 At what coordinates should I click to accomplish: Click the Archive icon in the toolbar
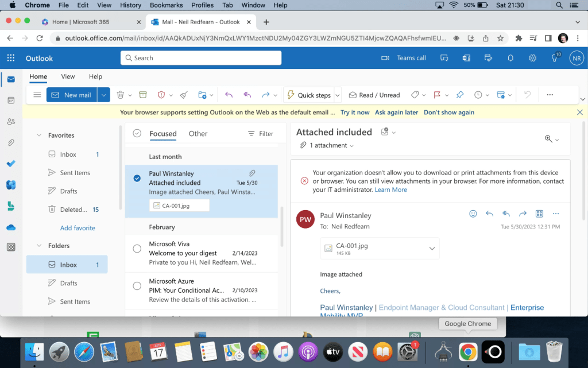pos(142,95)
